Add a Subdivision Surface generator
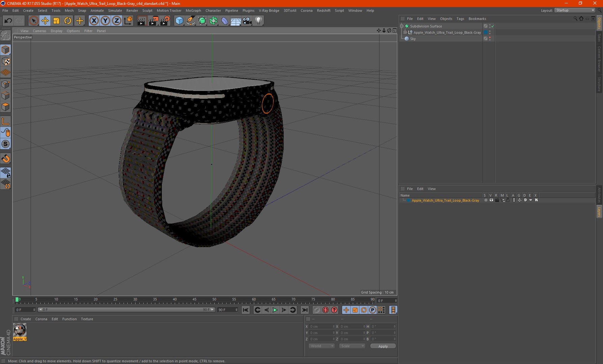Viewport: 603px width, 364px height. (202, 21)
